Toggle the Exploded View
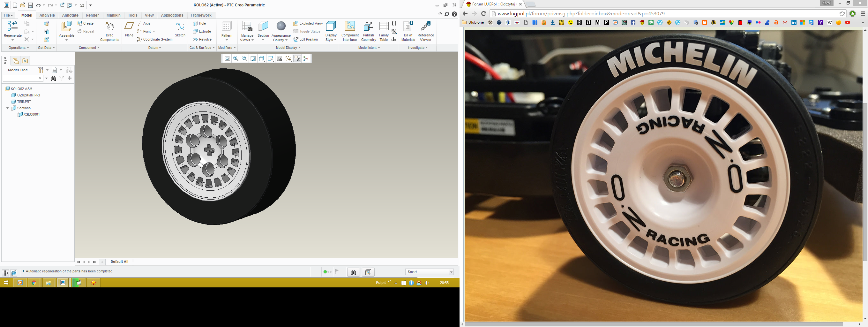This screenshot has width=868, height=327. click(308, 23)
